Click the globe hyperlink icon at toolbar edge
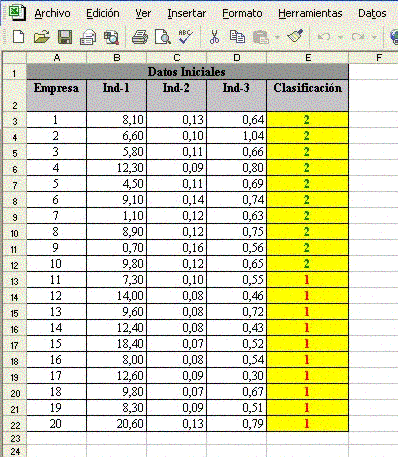Screen dimensions: 398x457 tap(394, 37)
